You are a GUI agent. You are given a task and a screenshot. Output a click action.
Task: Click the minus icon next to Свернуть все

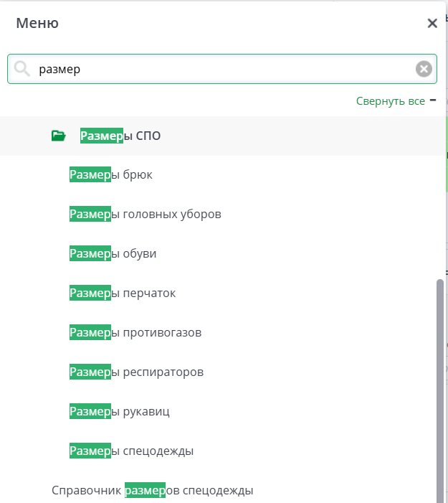pos(433,100)
